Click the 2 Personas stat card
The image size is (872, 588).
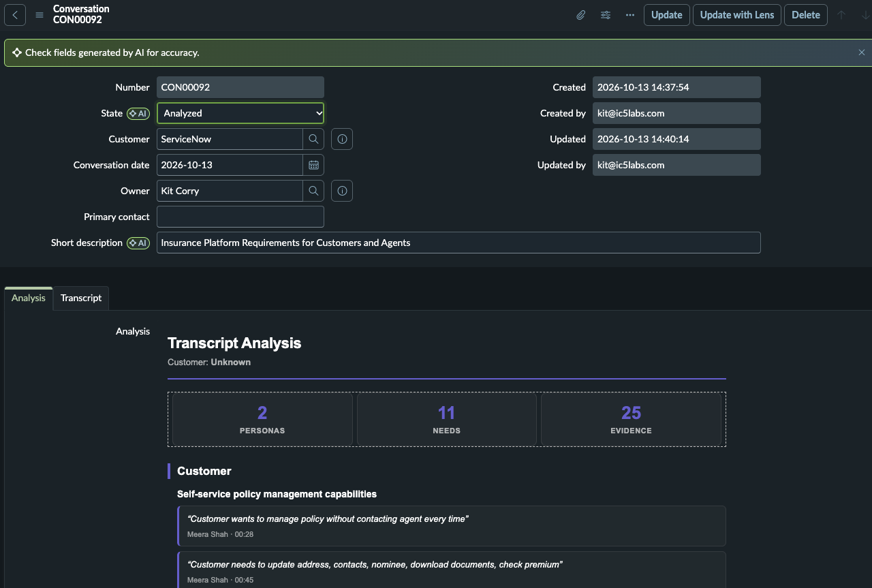pos(262,420)
